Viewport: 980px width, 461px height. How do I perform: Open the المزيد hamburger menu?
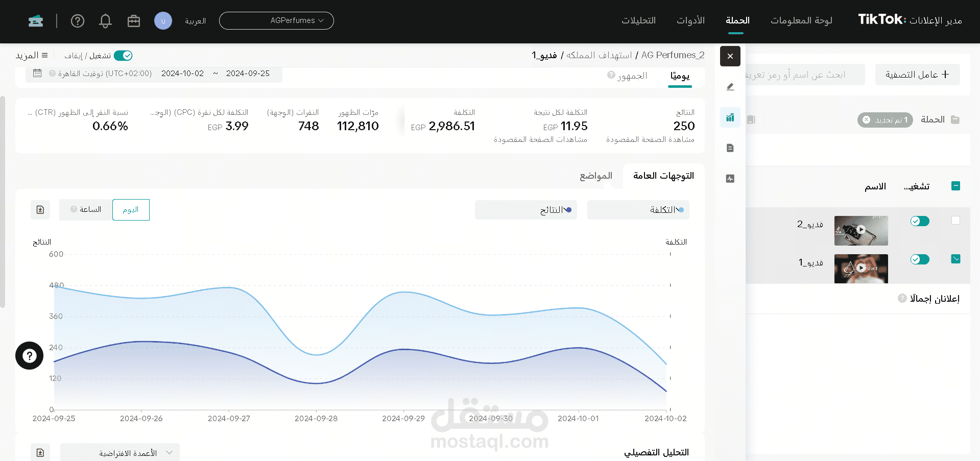click(32, 55)
